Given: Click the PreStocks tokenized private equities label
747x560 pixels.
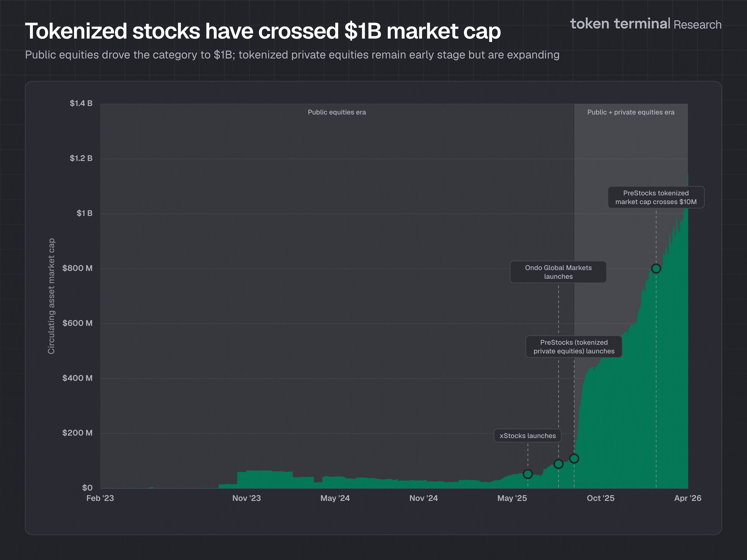Looking at the screenshot, I should point(573,347).
